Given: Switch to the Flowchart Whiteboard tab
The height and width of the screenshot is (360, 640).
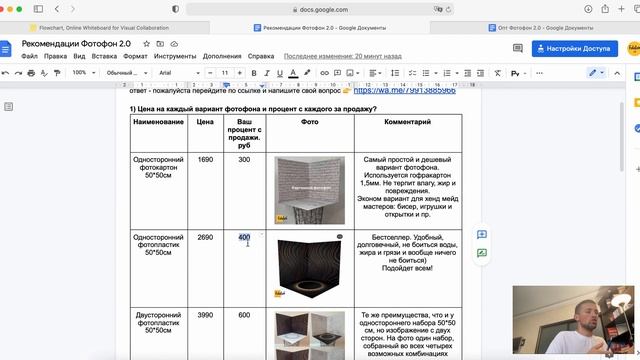Looking at the screenshot, I should point(104,28).
